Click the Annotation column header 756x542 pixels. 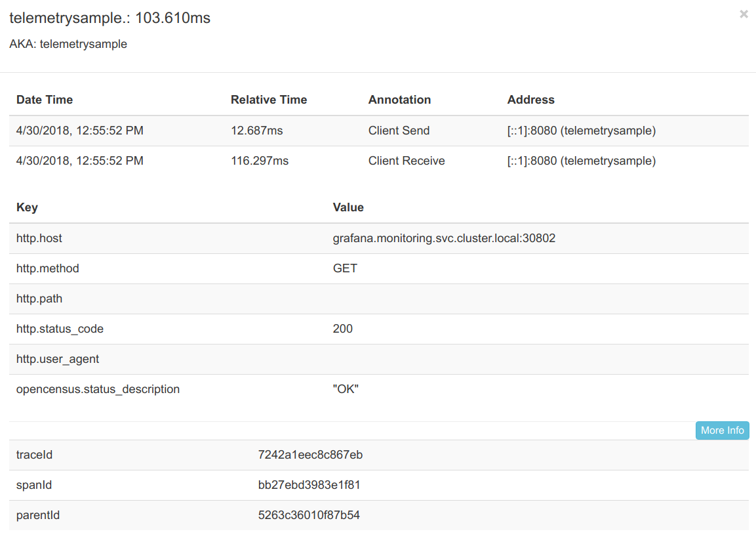[x=399, y=100]
